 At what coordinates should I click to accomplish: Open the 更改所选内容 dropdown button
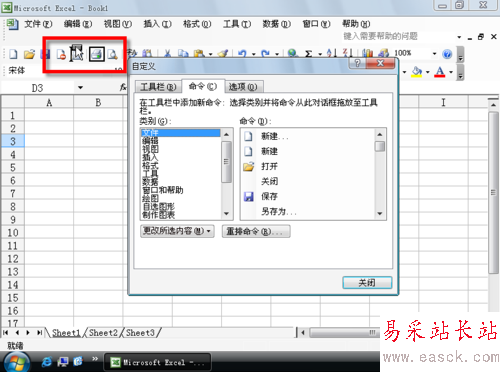coord(177,231)
